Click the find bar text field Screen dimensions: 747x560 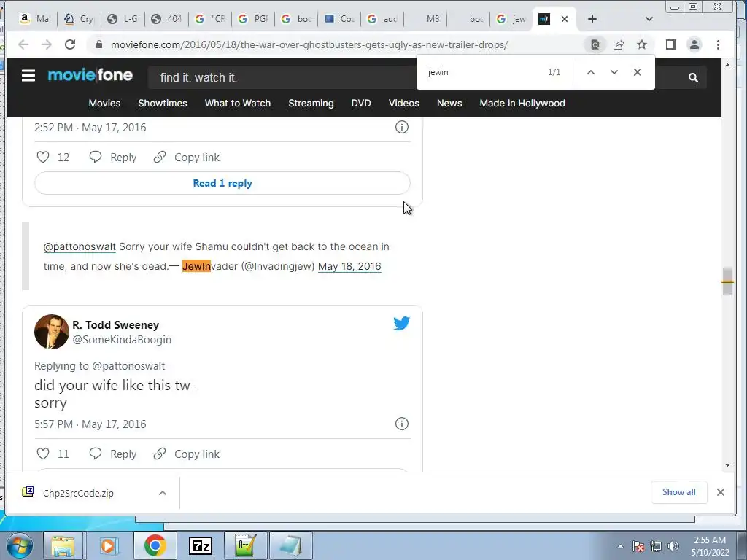(481, 72)
